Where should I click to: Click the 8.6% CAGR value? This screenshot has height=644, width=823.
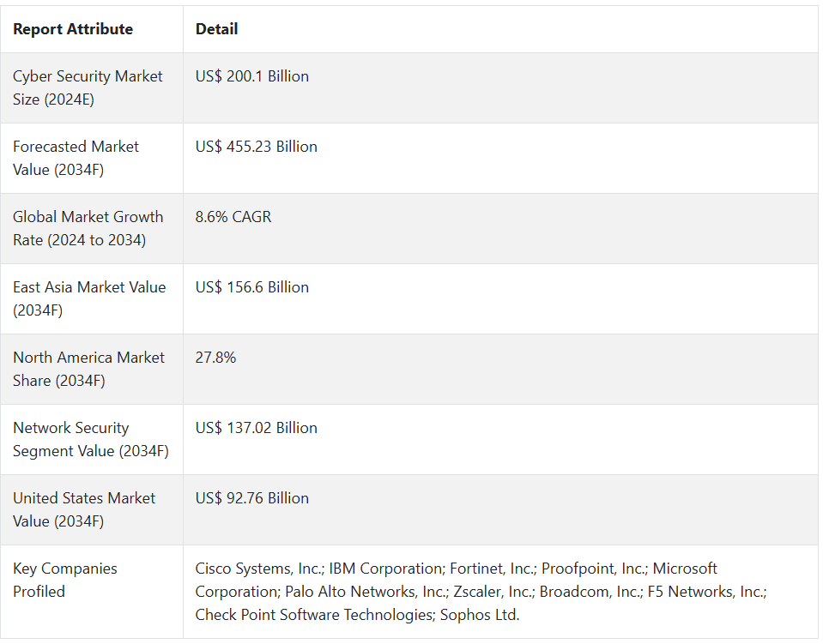233,217
